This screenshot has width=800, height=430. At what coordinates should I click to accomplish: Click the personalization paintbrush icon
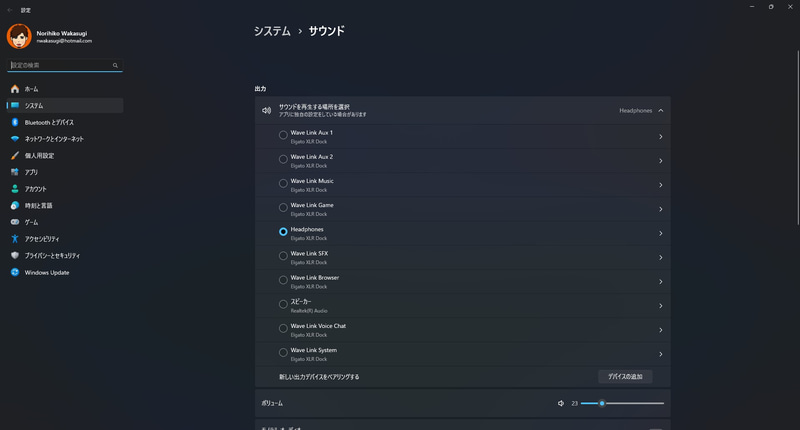(x=15, y=156)
